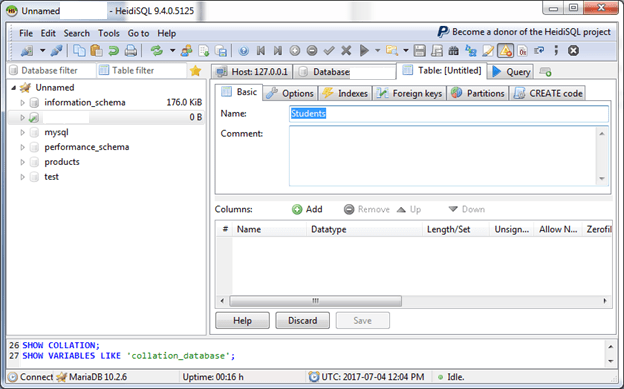Run query with the play icon
The height and width of the screenshot is (389, 624).
click(x=364, y=51)
